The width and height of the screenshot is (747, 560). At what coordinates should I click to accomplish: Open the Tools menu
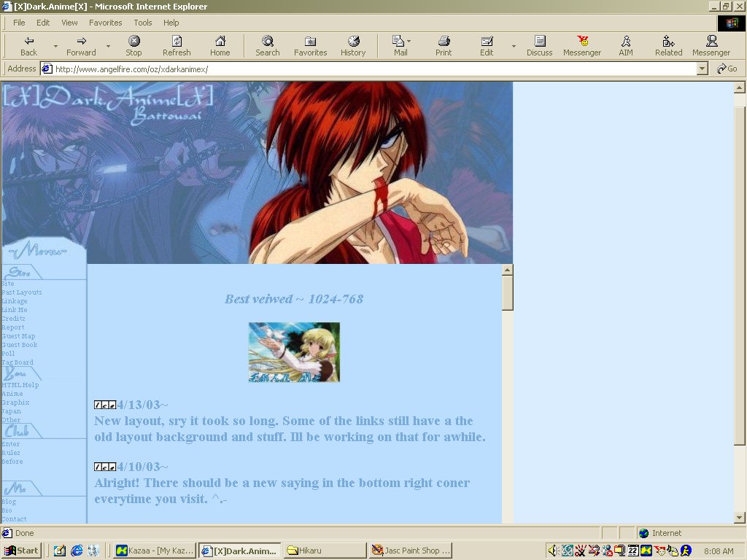[x=143, y=23]
